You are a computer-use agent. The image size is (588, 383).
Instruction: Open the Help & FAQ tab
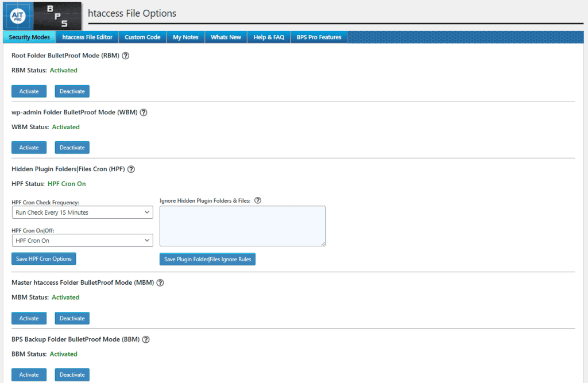(269, 37)
